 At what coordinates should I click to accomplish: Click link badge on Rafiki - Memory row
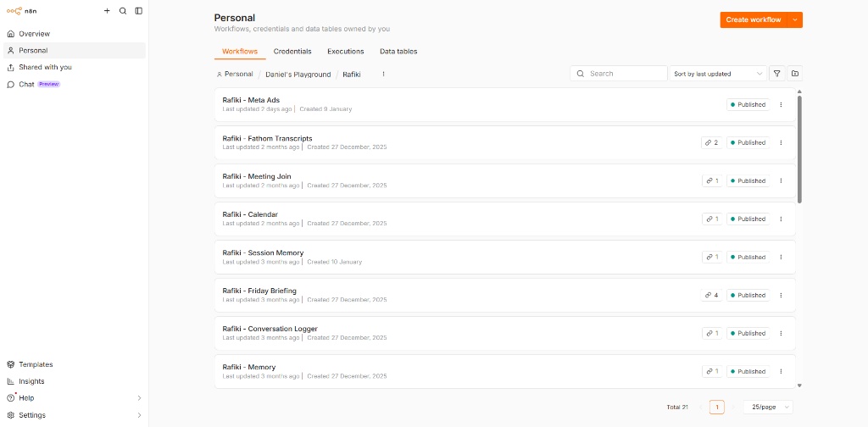[x=712, y=372]
